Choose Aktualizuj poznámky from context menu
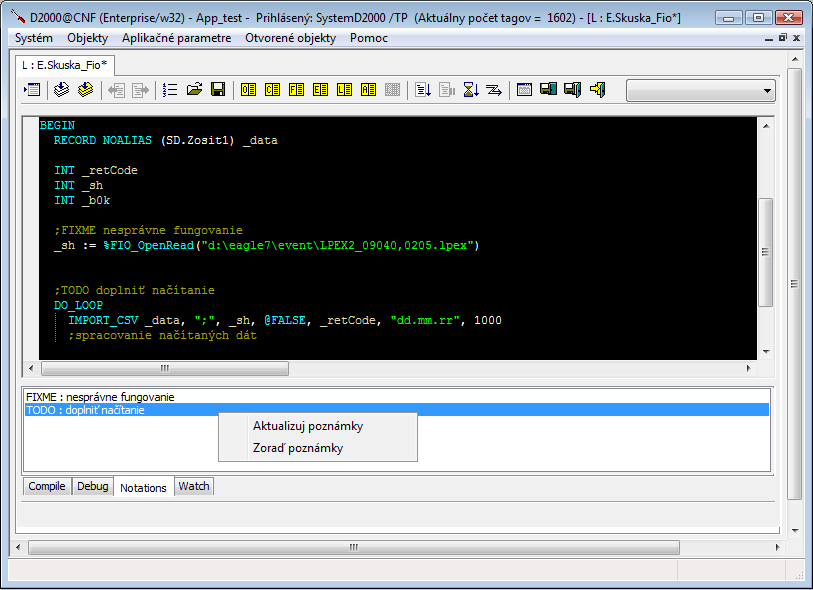Screen dimensions: 813x590 [307, 426]
